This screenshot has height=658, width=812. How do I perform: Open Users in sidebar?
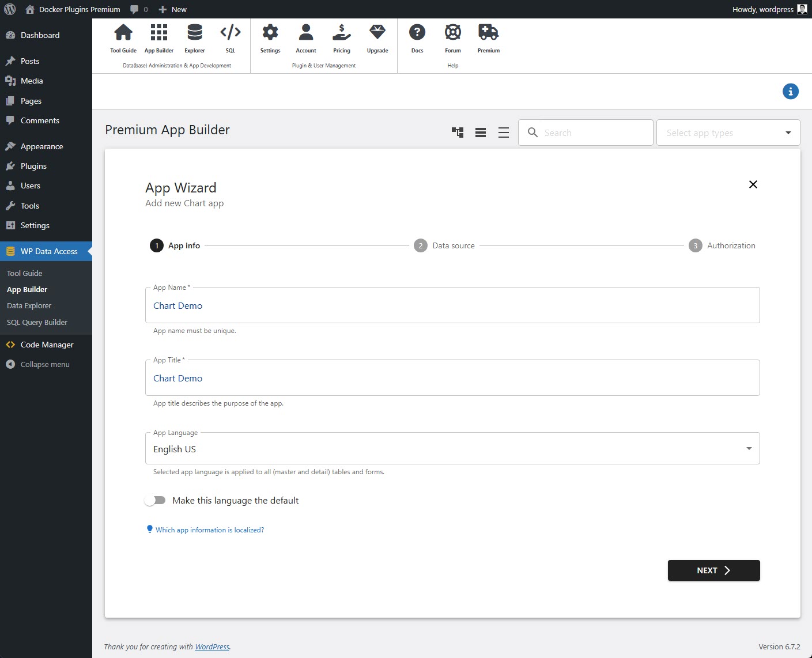coord(46,186)
